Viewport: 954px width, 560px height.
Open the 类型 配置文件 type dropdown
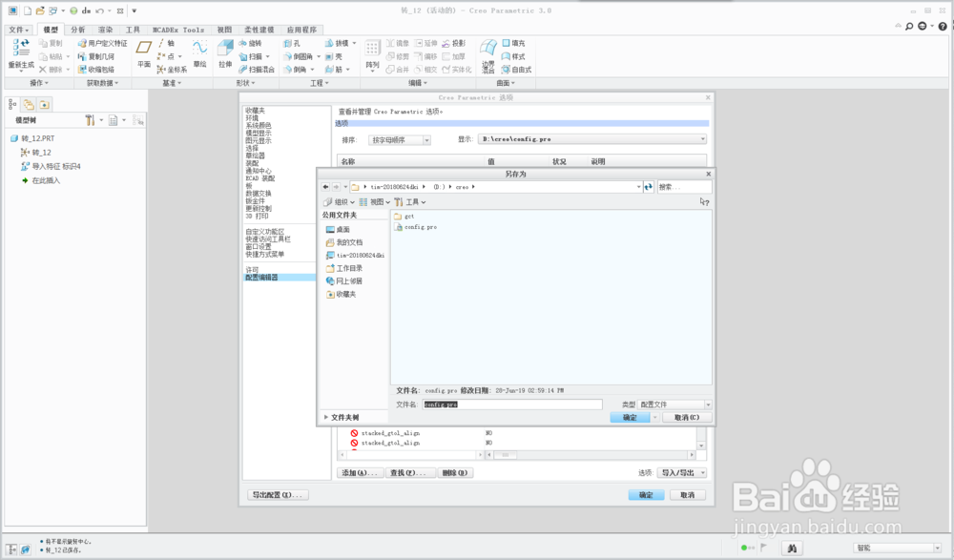(675, 404)
